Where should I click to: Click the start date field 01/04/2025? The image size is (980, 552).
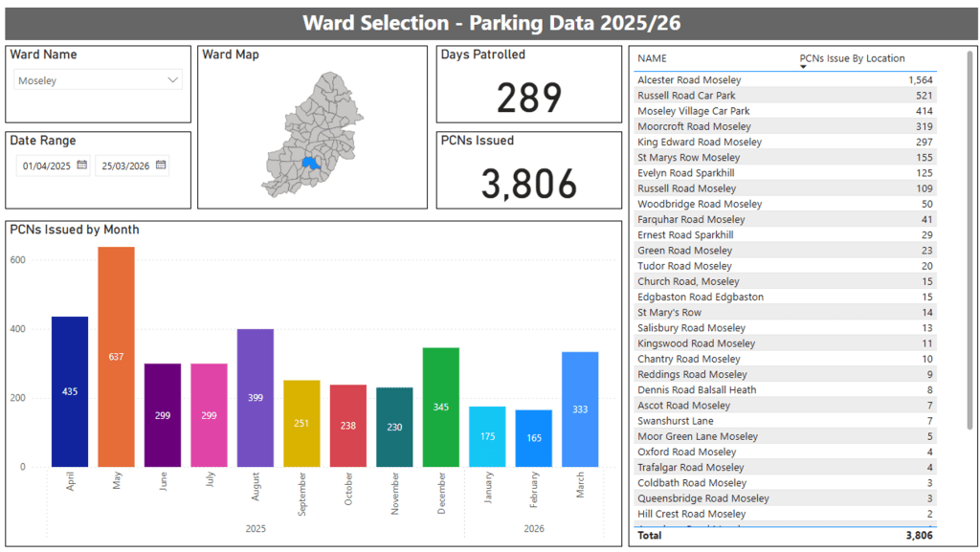pyautogui.click(x=46, y=166)
